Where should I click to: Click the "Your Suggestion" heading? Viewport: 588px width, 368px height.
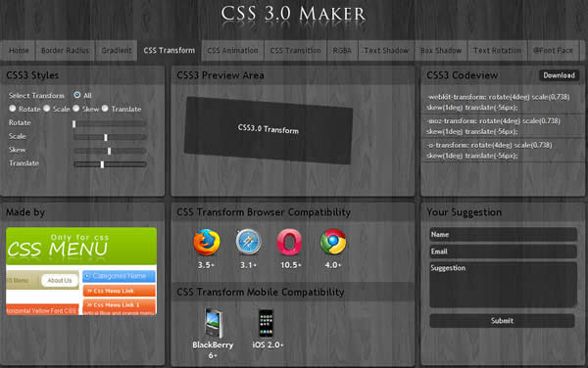[464, 212]
